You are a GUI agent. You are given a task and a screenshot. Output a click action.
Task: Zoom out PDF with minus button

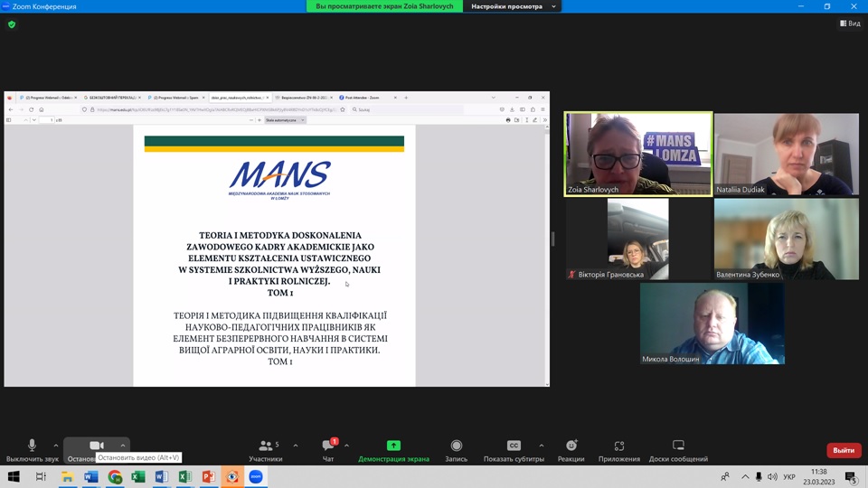(x=250, y=120)
